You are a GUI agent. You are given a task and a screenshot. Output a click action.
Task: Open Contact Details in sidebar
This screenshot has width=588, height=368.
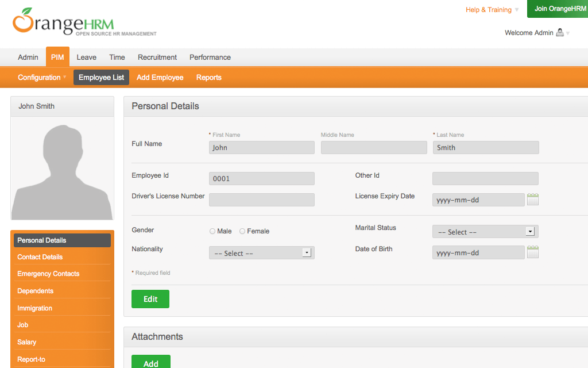coord(40,257)
